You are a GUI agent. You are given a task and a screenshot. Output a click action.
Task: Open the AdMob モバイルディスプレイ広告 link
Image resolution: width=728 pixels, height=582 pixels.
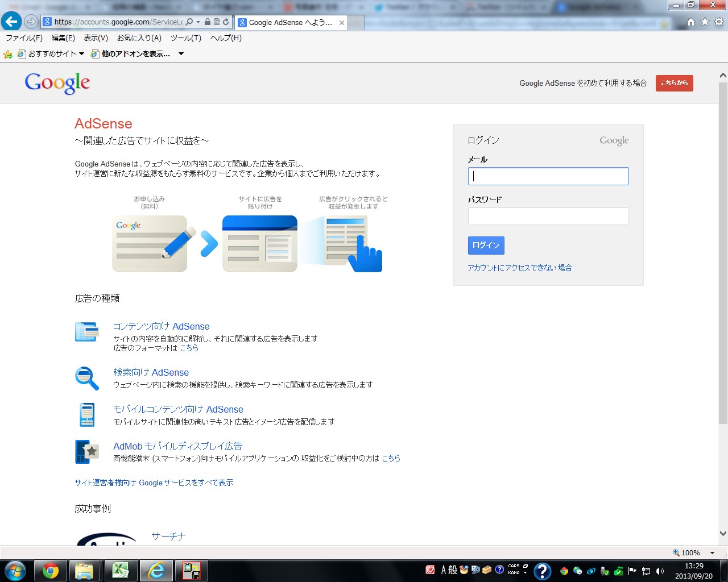[177, 446]
